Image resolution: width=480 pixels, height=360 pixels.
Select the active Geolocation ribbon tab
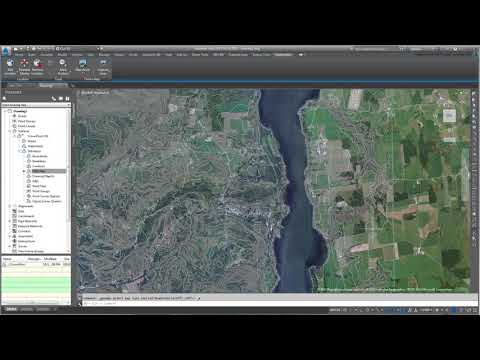click(x=283, y=55)
